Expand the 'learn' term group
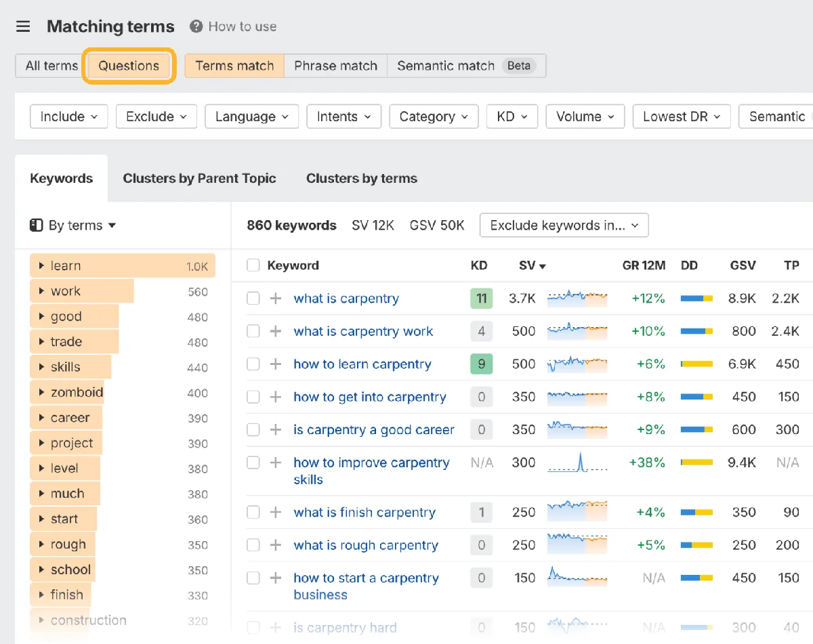 point(41,266)
